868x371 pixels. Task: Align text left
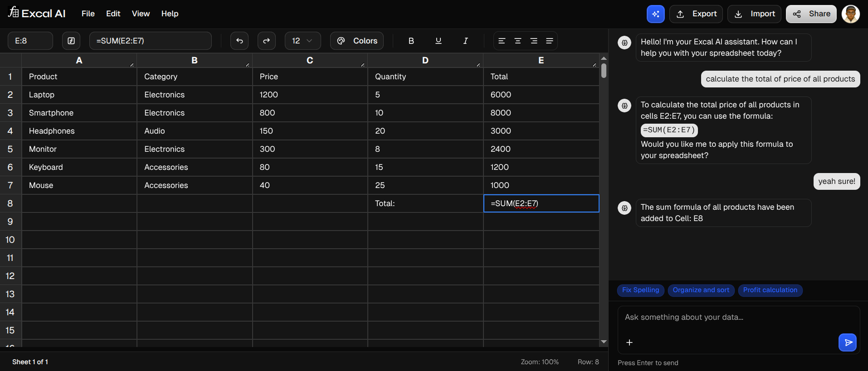[x=502, y=41]
